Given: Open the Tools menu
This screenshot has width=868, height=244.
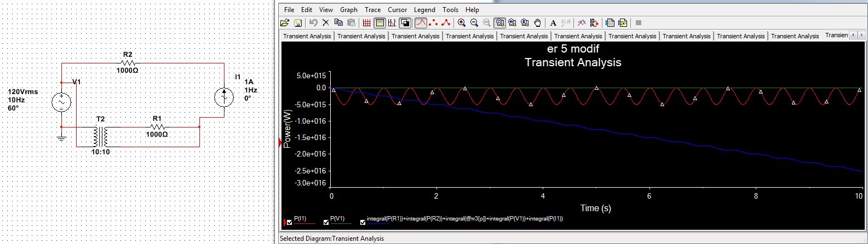Looking at the screenshot, I should coord(450,9).
